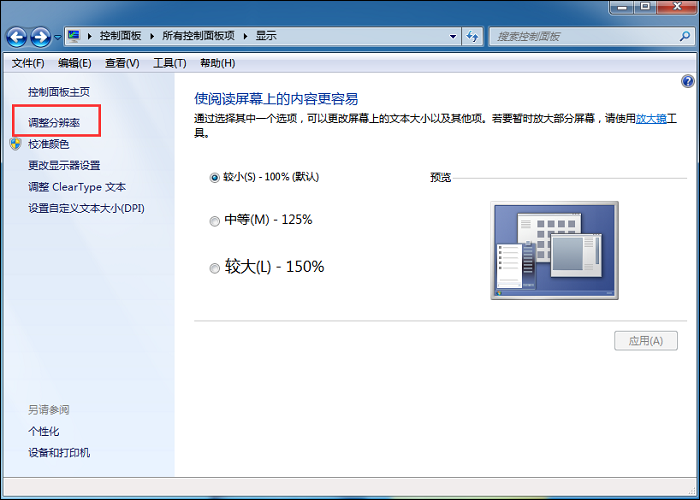Open 调整分辨率 link

pos(54,122)
